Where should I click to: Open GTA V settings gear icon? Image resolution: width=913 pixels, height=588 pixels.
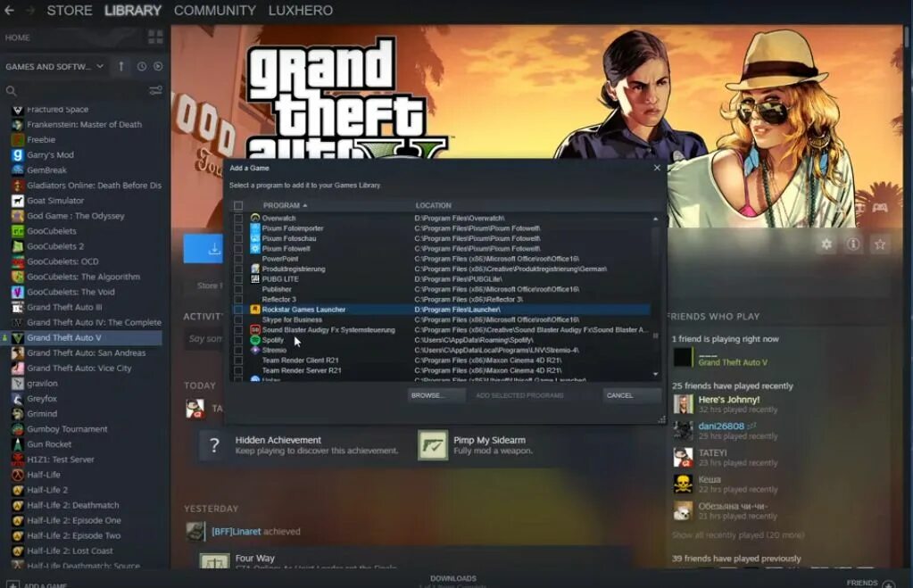point(826,244)
